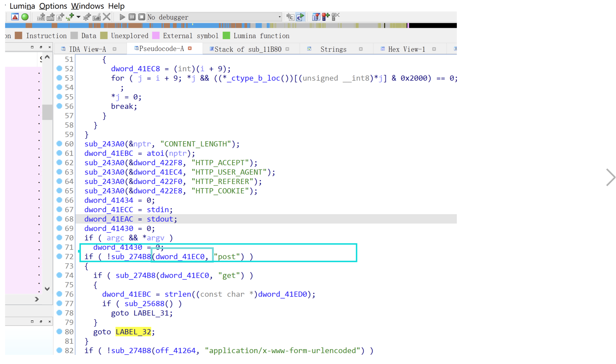This screenshot has width=616, height=364.
Task: Click the pink External symbol legend swatch
Action: click(x=156, y=36)
